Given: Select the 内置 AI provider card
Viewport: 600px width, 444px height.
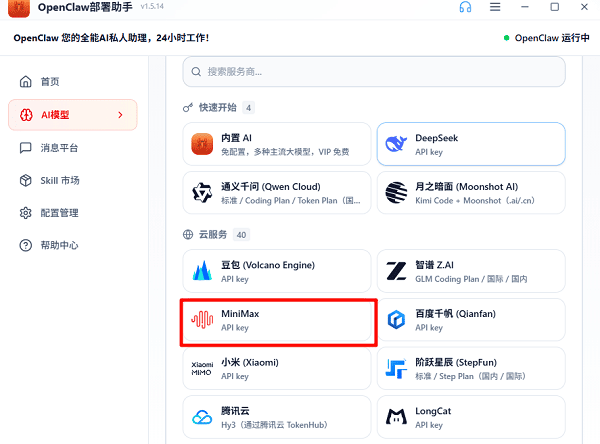Looking at the screenshot, I should click(x=277, y=144).
